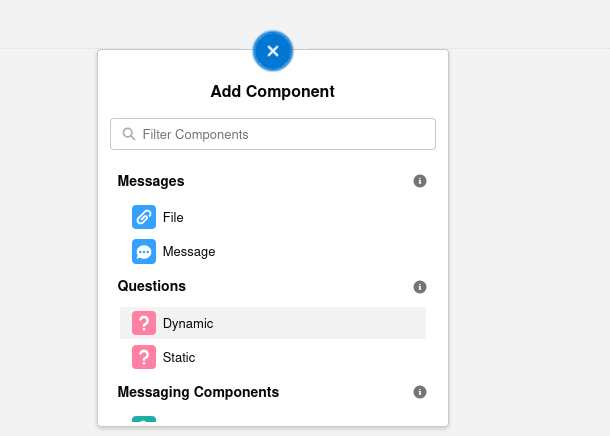
Task: Show info for the Questions section
Action: pyautogui.click(x=420, y=287)
